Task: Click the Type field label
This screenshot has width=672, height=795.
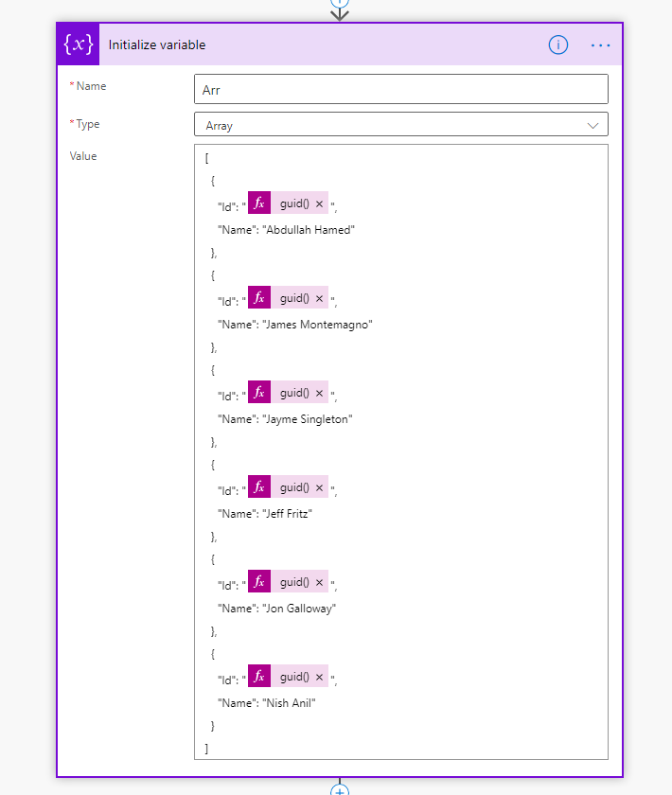Action: [x=88, y=124]
